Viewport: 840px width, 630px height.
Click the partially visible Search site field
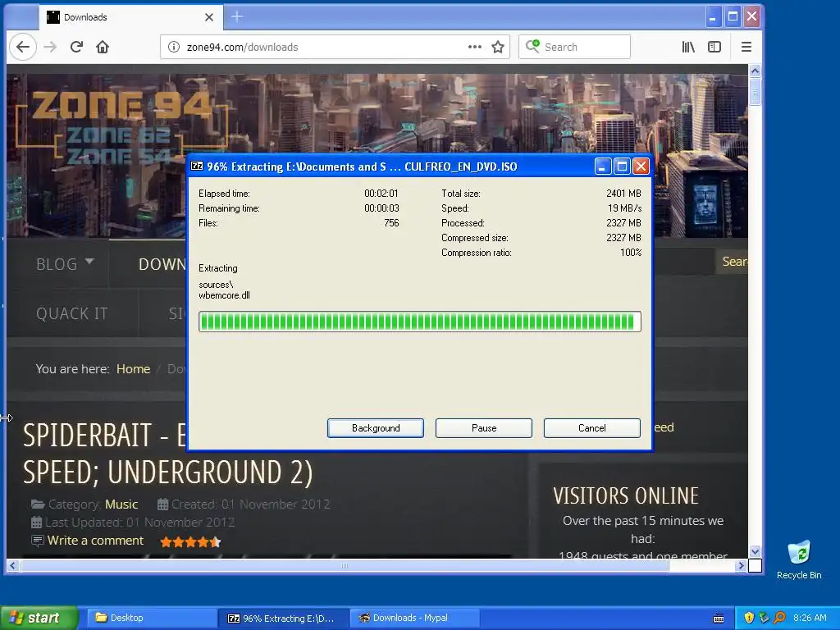coord(732,262)
